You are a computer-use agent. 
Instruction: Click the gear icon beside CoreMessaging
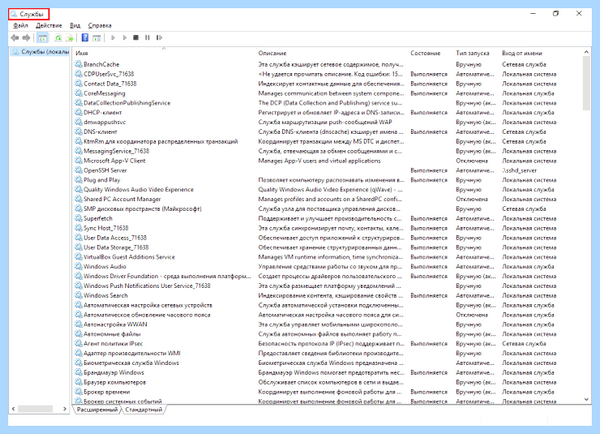(78, 93)
